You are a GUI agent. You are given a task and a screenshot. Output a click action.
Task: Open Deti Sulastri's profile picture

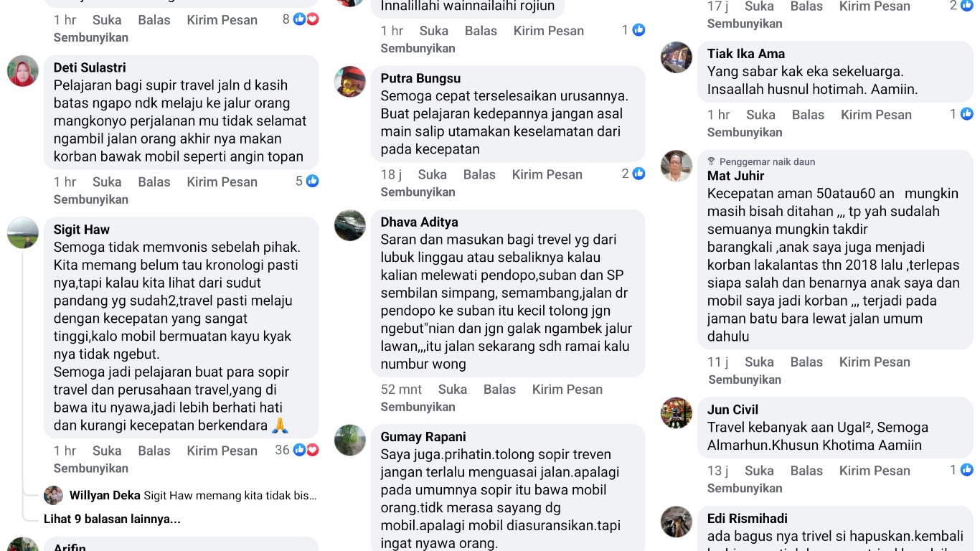coord(23,71)
